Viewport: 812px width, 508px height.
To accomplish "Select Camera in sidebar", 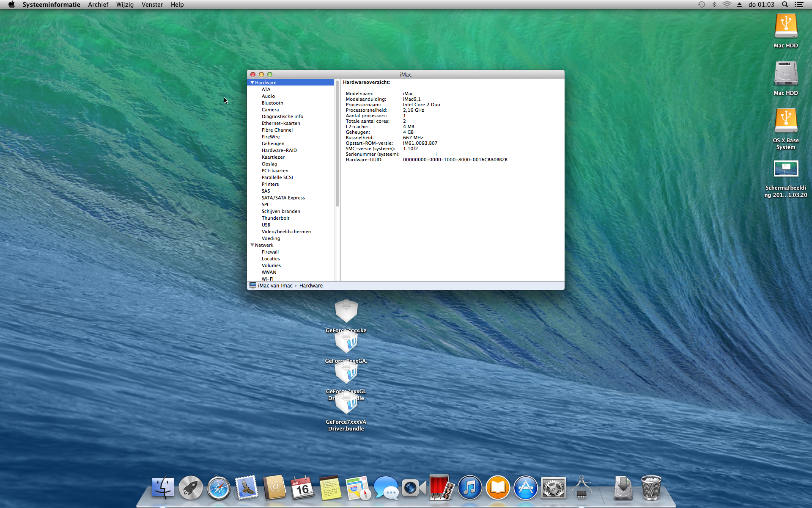I will tap(270, 110).
